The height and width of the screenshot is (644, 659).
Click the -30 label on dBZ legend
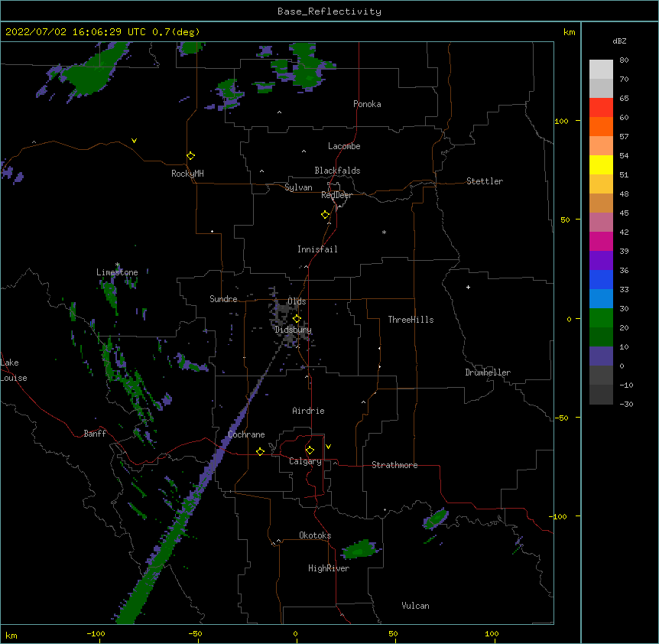point(626,404)
